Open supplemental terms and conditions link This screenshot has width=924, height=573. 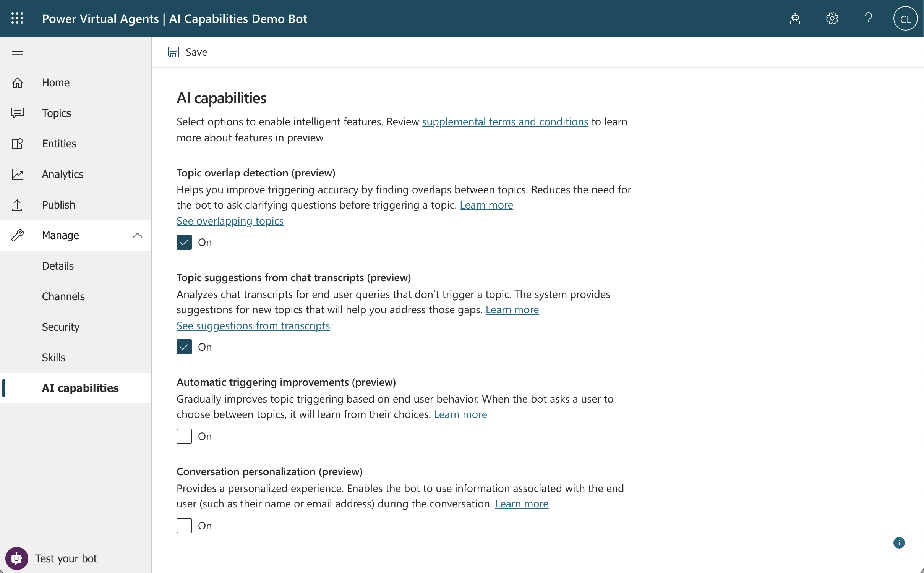coord(505,121)
